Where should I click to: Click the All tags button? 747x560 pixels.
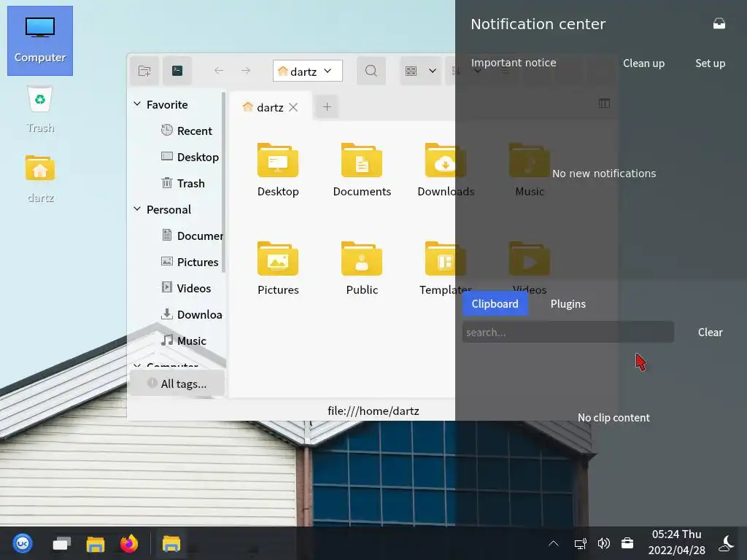coord(177,384)
